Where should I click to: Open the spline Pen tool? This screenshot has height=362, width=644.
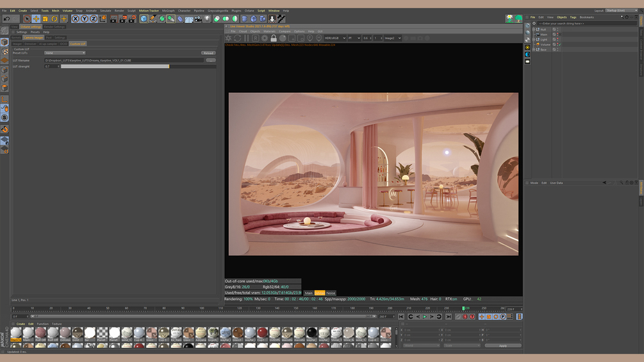point(153,19)
